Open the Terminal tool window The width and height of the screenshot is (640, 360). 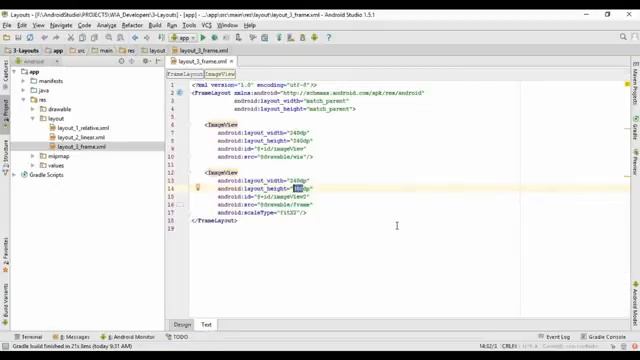click(28, 337)
